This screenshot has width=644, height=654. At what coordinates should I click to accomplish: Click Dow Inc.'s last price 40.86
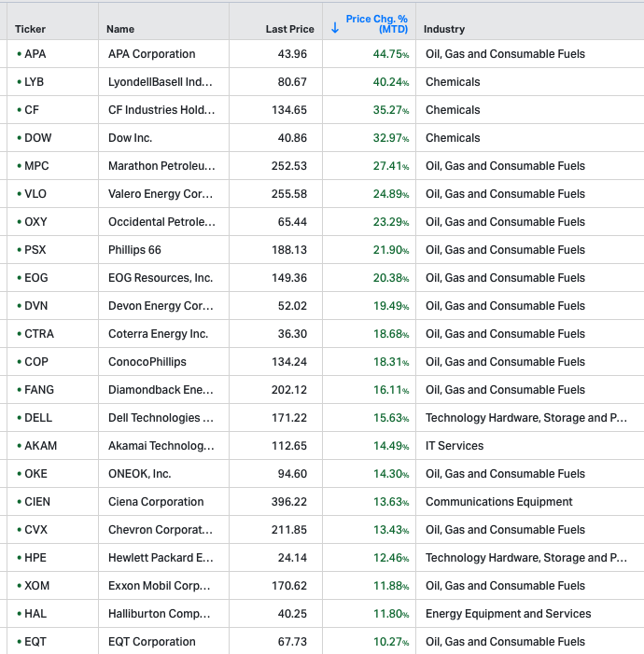pyautogui.click(x=292, y=138)
